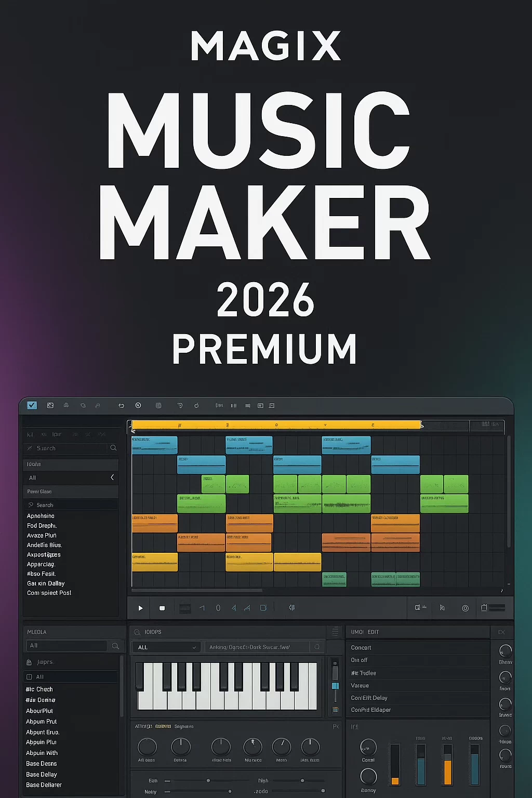Image resolution: width=532 pixels, height=798 pixels.
Task: Click the Neiry horizontal slider
Action: click(x=198, y=791)
